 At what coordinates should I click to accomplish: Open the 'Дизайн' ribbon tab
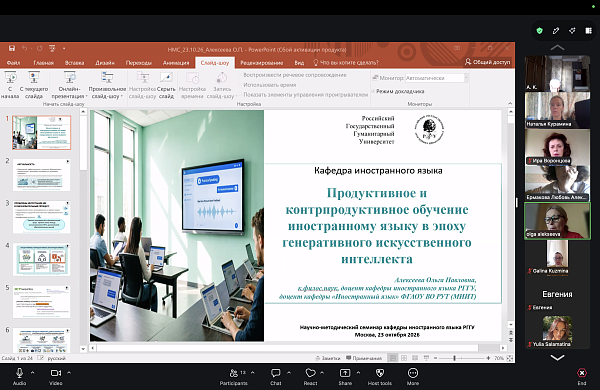[105, 62]
